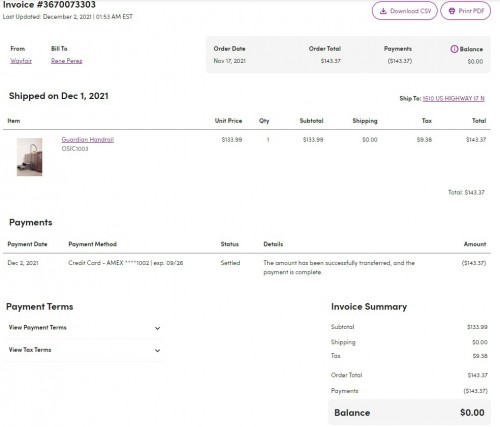Print the invoice as PDF

point(466,11)
